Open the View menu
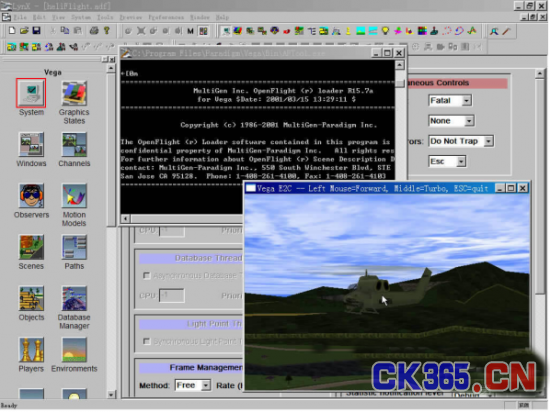Image resolution: width=550 pixels, height=412 pixels. click(58, 17)
